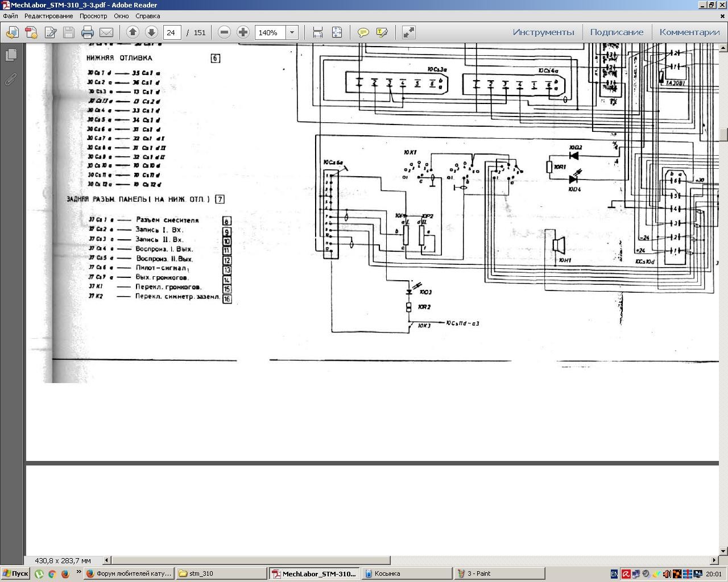The width and height of the screenshot is (728, 582).
Task: Zoom in with the plus button
Action: tap(243, 32)
